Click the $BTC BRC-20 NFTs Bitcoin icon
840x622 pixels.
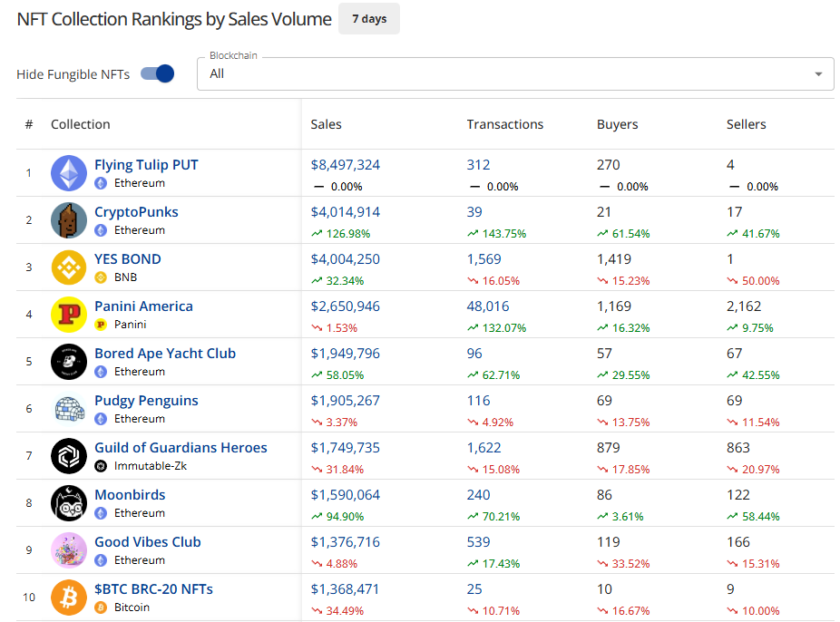tap(69, 598)
